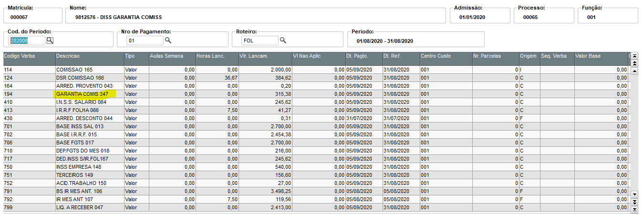Screen dimensions: 644x214
Task: Select the INSS EMPRESA 148 row
Action: 316,167
